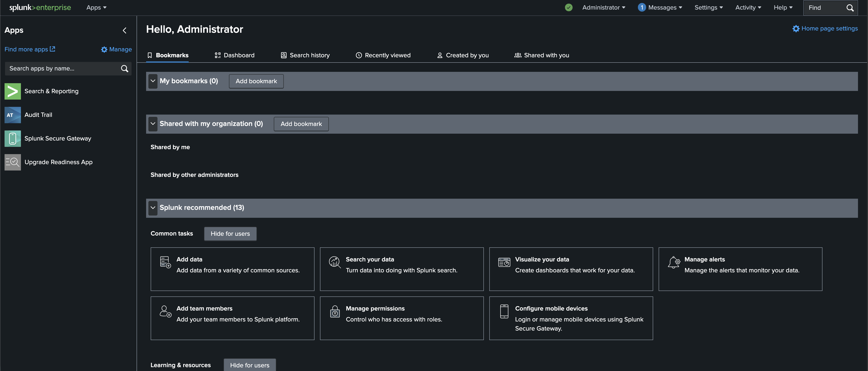Open the Search & Reporting app icon
This screenshot has width=868, height=371.
(x=13, y=91)
